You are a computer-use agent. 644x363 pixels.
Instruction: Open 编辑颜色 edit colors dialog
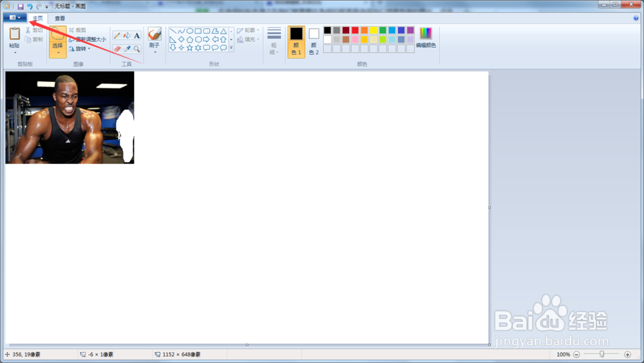tap(426, 38)
